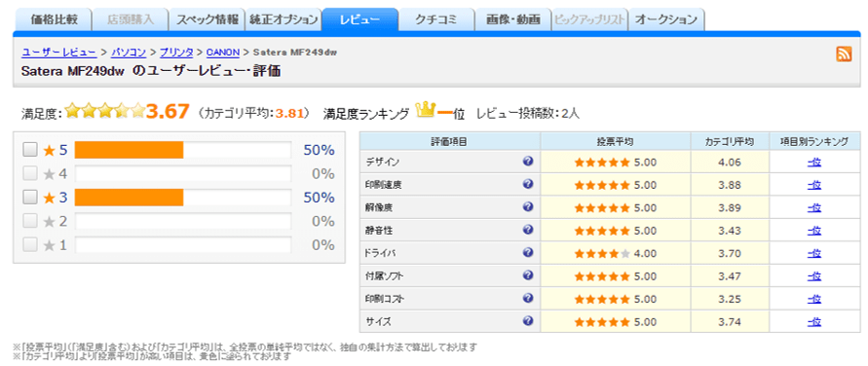The height and width of the screenshot is (366, 868).
Task: Click the レビュー投稿数: 2人 text
Action: (528, 113)
